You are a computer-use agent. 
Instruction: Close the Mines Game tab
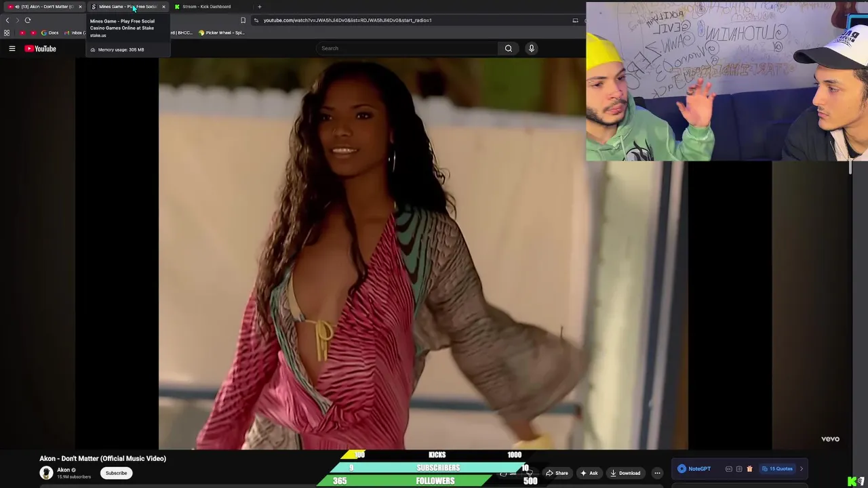(x=163, y=7)
